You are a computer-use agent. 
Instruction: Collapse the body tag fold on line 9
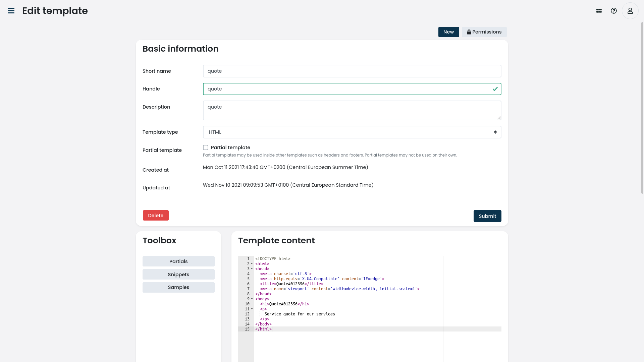tap(252, 299)
